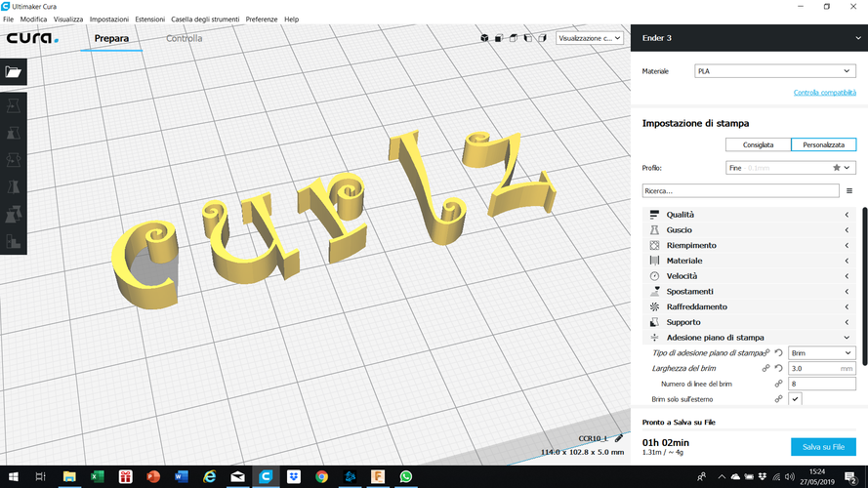
Task: Switch to right side camera view
Action: [542, 38]
